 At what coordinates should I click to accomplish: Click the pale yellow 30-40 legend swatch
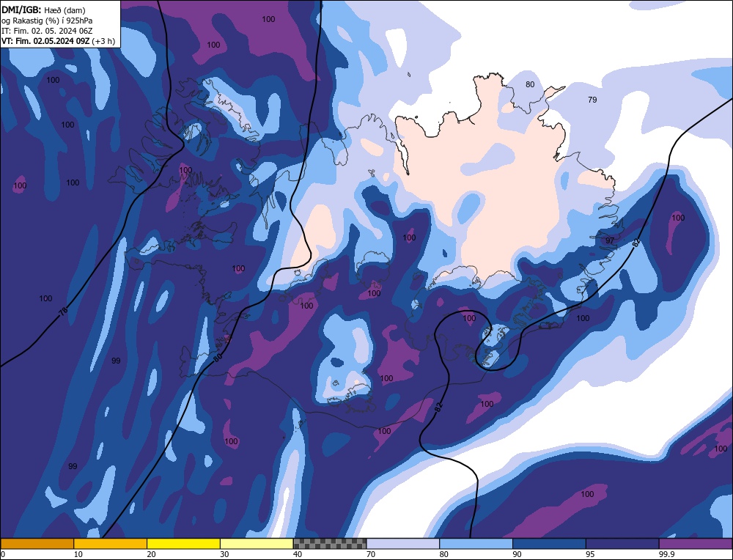[x=257, y=544]
